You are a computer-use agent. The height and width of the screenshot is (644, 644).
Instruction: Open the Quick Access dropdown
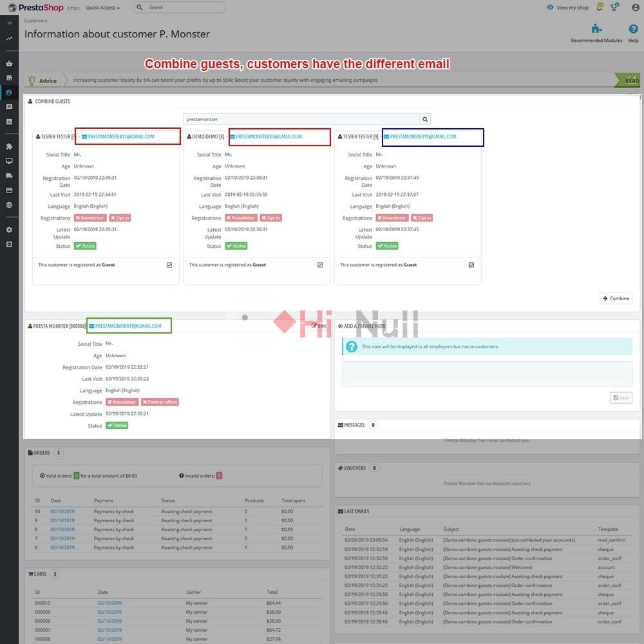[x=102, y=7]
